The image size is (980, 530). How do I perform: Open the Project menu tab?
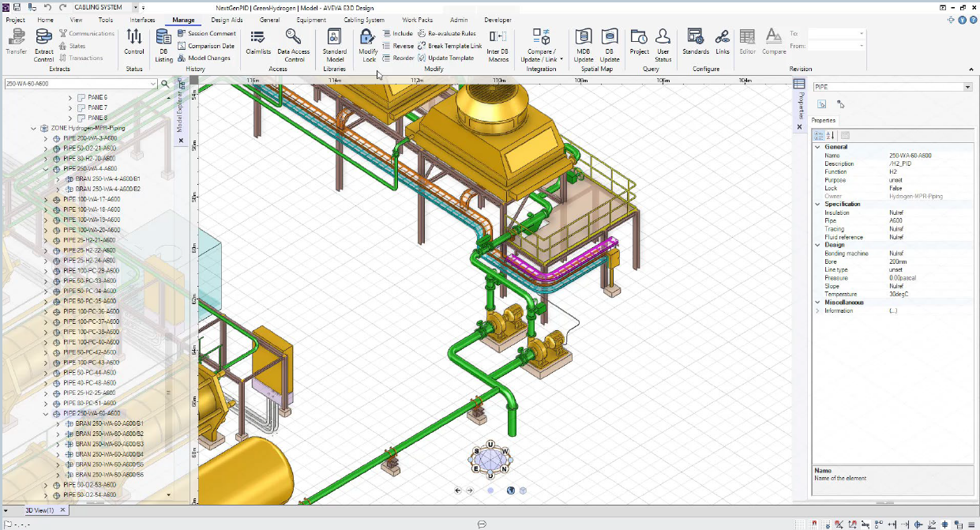click(15, 20)
